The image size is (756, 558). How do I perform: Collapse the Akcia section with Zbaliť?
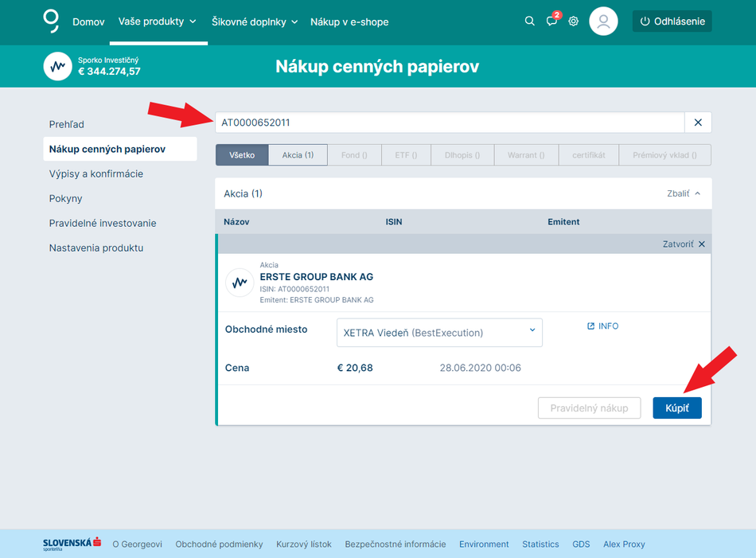tap(684, 193)
